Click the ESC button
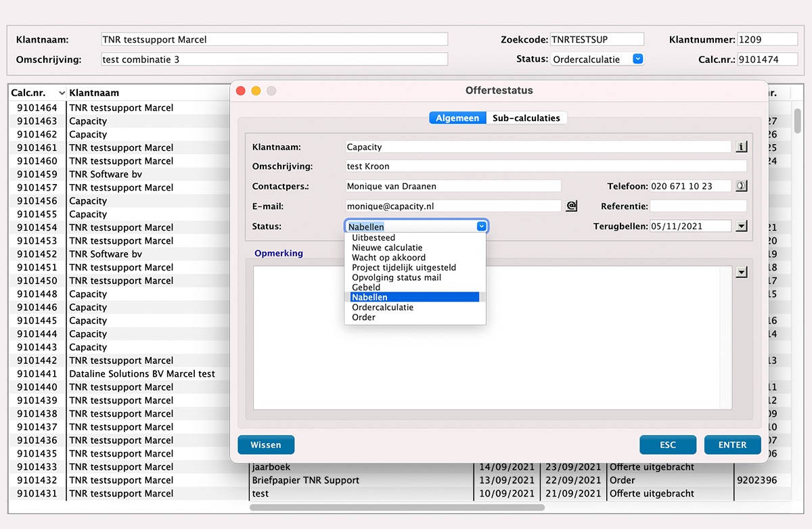 [x=667, y=444]
